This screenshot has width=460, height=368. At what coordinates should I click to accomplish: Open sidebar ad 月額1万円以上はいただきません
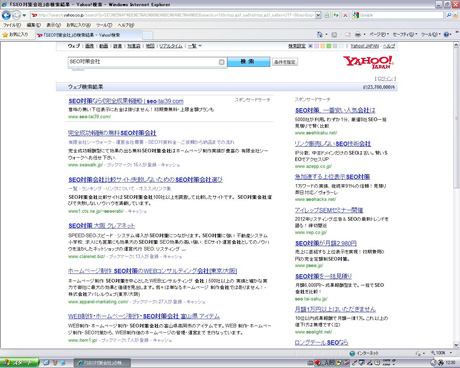335,309
